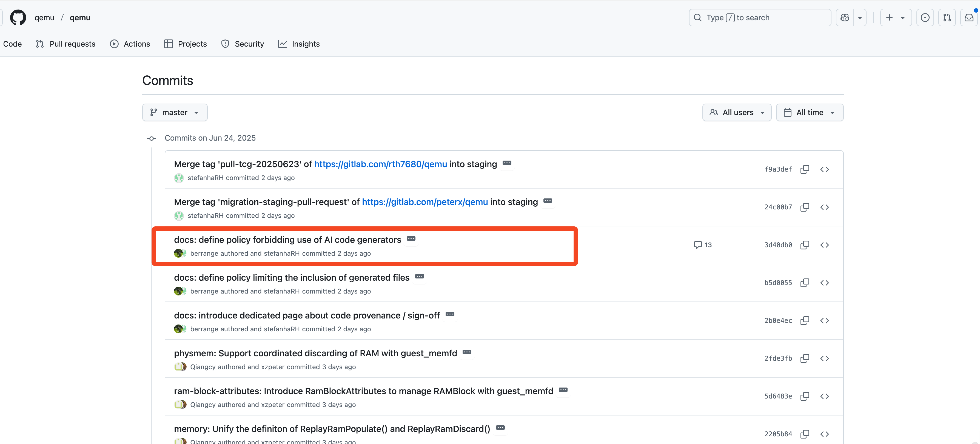Open the Copilot chat icon
Screen dimensions: 980x444
pyautogui.click(x=845, y=18)
